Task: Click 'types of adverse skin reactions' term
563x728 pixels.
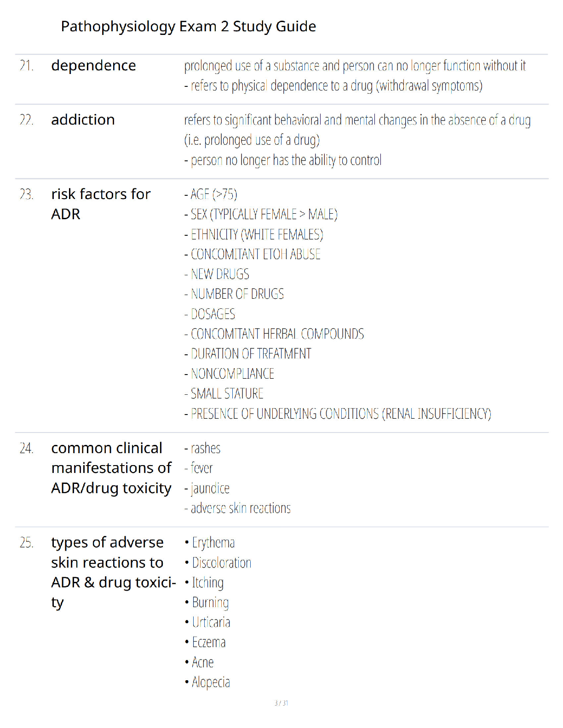Action: click(x=113, y=572)
